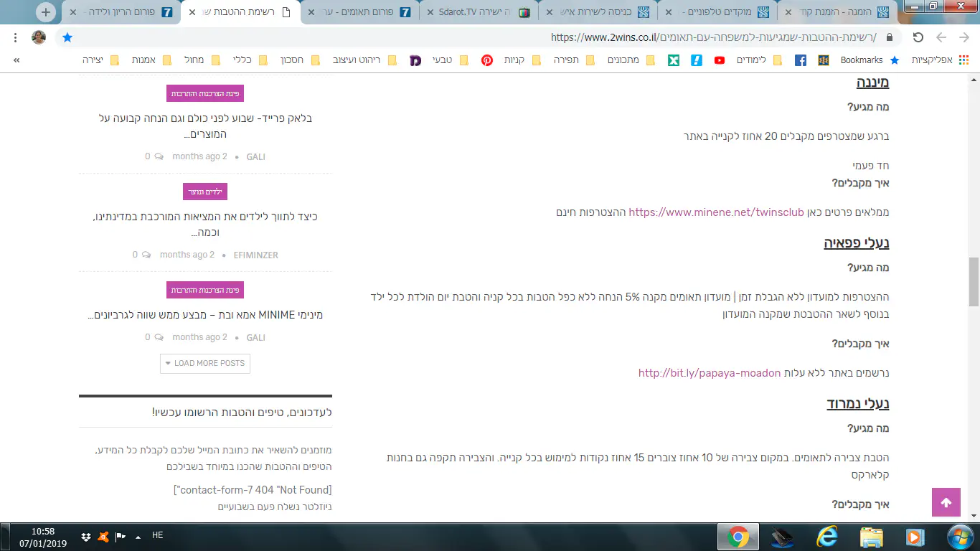Open the bit.ly papaya-moadon link
Screen dimensions: 980x551
[709, 373]
